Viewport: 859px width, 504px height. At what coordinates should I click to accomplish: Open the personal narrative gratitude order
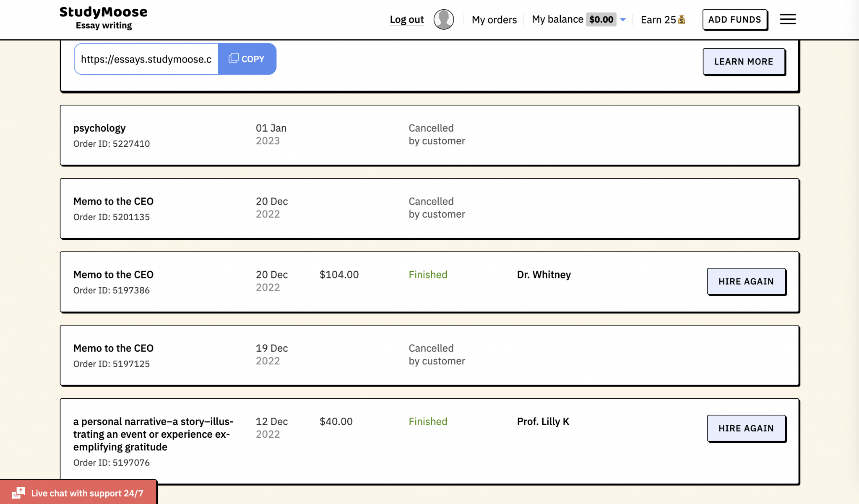[x=153, y=434]
